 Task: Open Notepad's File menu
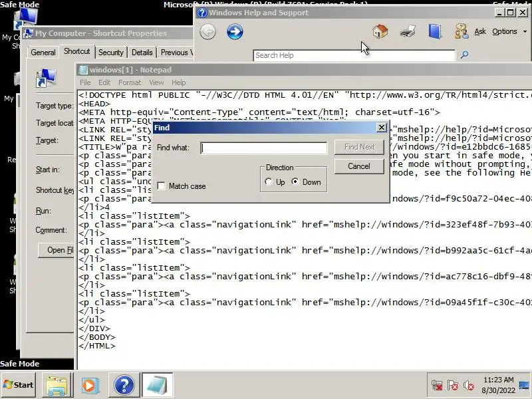click(x=85, y=82)
